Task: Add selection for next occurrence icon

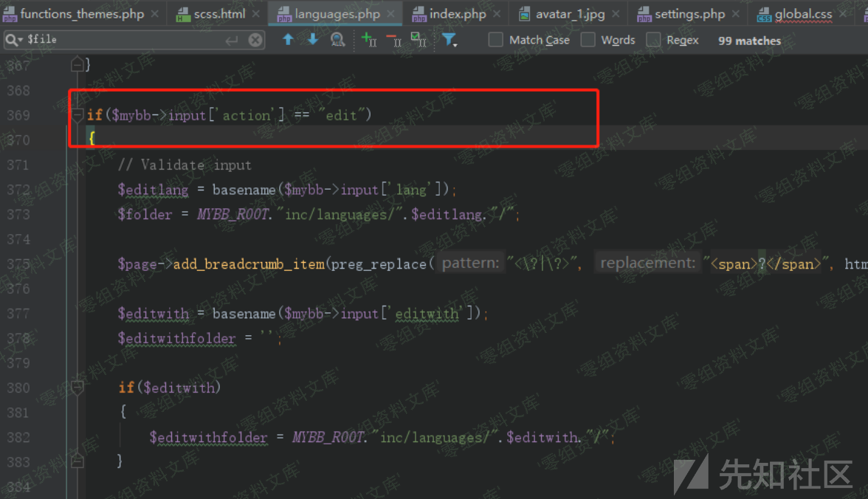Action: (368, 40)
